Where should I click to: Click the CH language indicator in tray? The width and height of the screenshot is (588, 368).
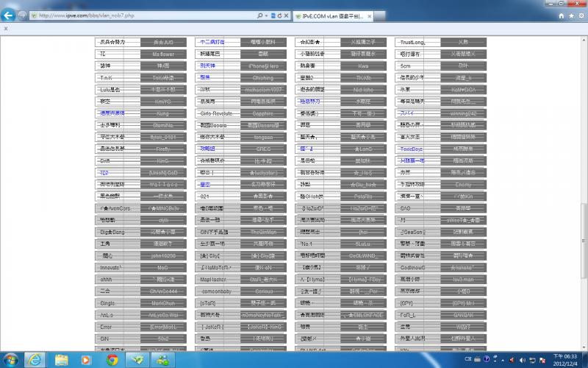coord(468,359)
